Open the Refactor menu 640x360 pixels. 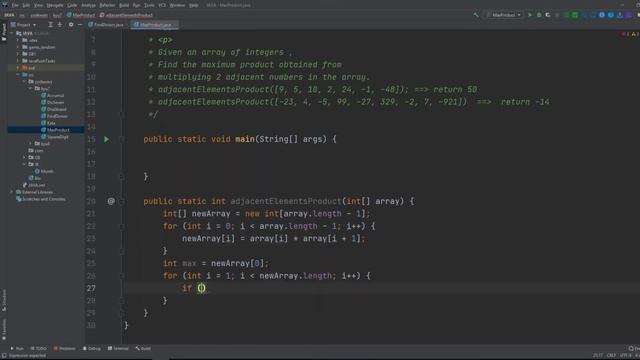(107, 5)
